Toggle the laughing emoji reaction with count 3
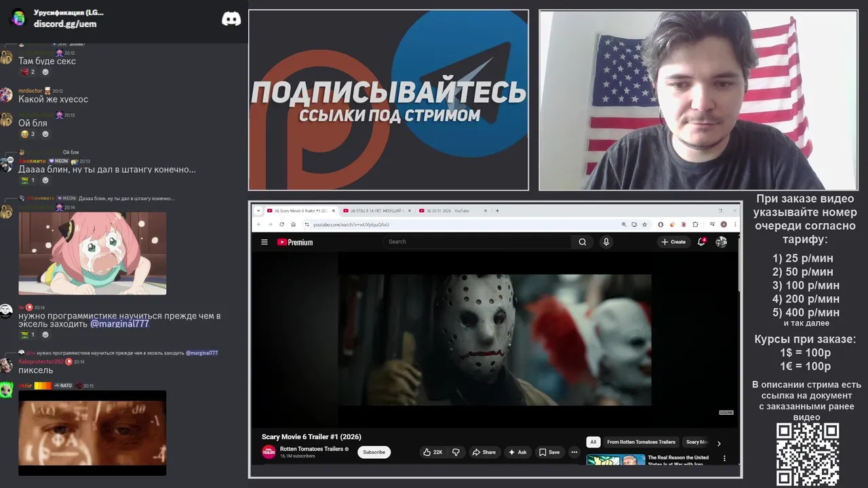The image size is (868, 488). pyautogui.click(x=27, y=134)
